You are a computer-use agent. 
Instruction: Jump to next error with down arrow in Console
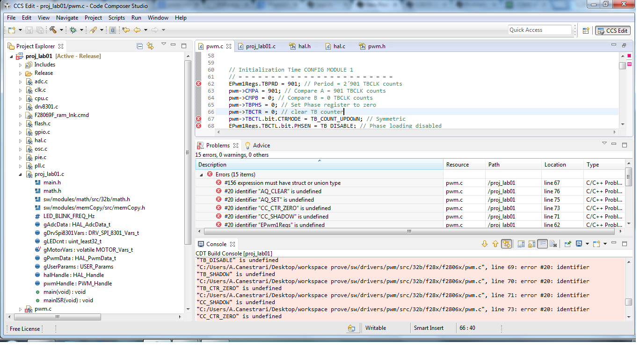(485, 244)
